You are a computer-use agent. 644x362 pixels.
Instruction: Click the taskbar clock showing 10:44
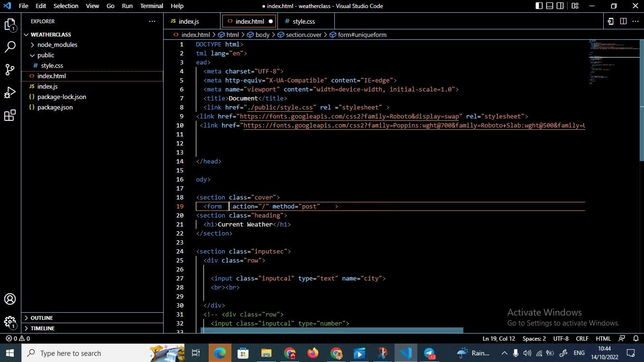tap(604, 353)
